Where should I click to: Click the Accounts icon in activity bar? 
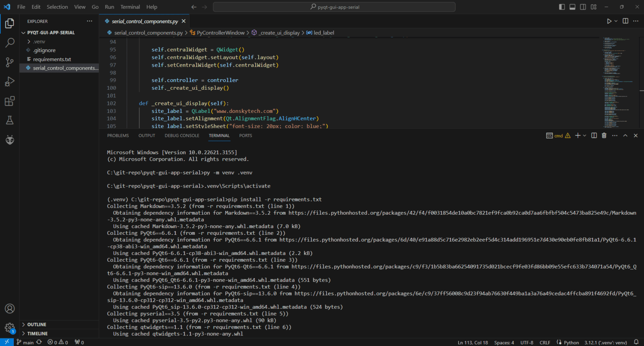coord(10,309)
